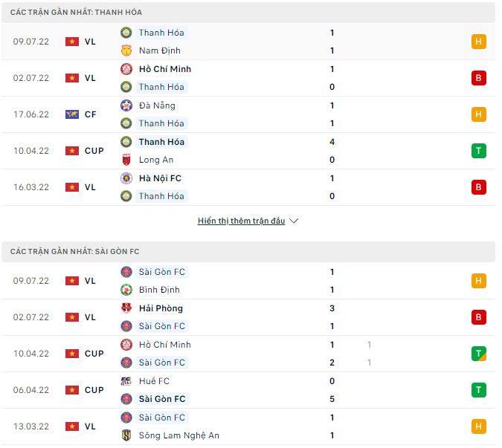Click the Long An club crest icon
The image size is (502, 448).
[126, 160]
